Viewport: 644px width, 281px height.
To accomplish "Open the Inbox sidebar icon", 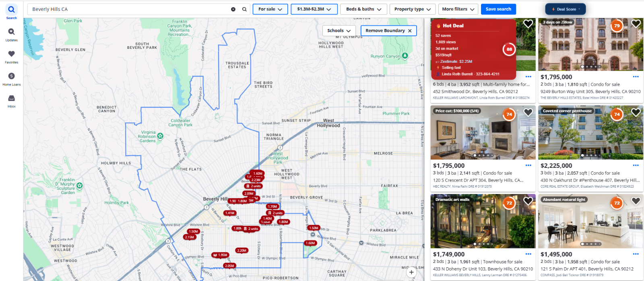I will pos(11,101).
